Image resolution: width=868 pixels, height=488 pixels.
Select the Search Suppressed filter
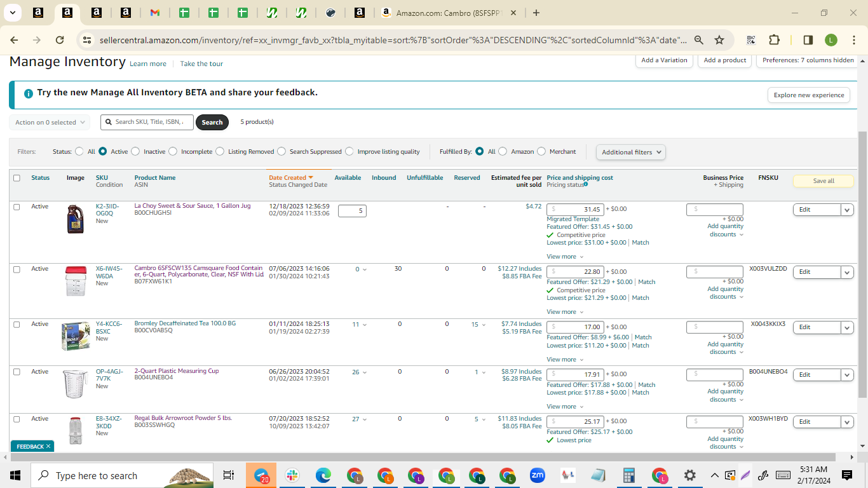pos(281,152)
